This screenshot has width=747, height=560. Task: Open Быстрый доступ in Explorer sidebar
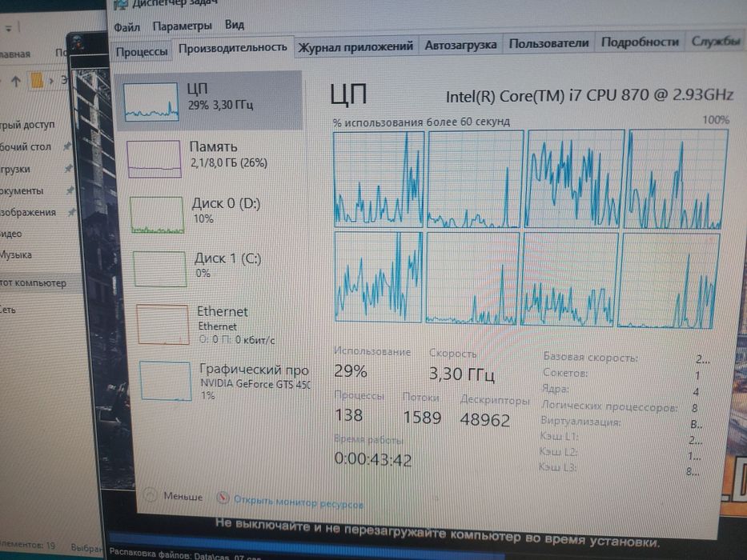click(x=27, y=125)
